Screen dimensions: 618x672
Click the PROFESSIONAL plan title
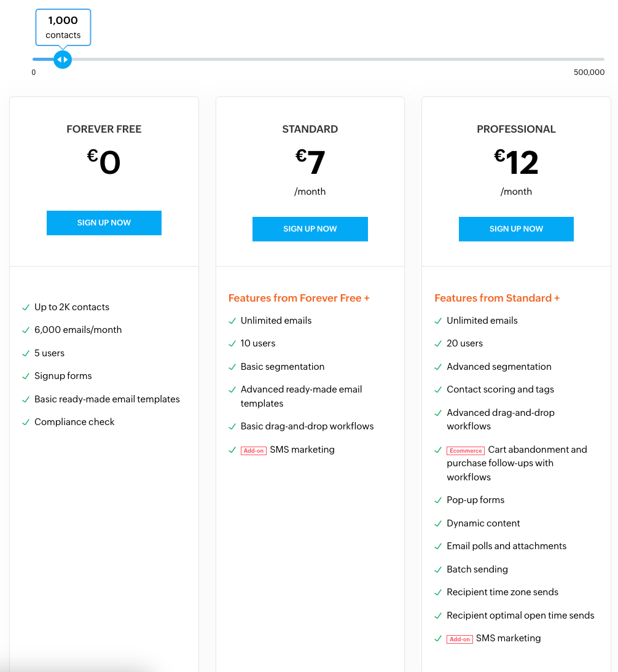[x=516, y=129]
